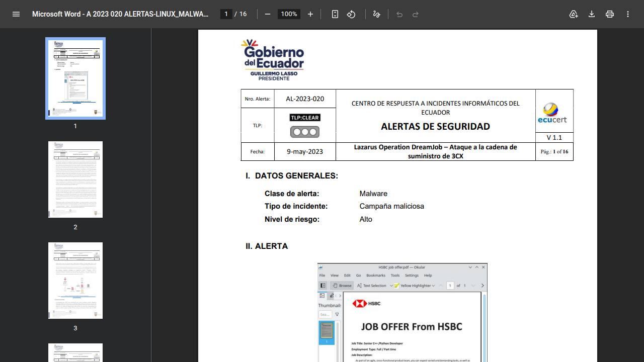Click the Help menu in the Okular image

pos(428,276)
